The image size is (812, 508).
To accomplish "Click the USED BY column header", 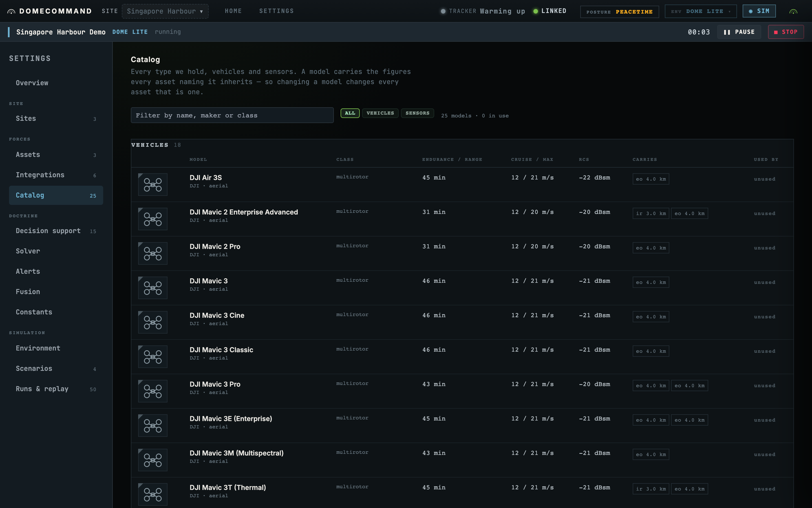I will [x=766, y=159].
